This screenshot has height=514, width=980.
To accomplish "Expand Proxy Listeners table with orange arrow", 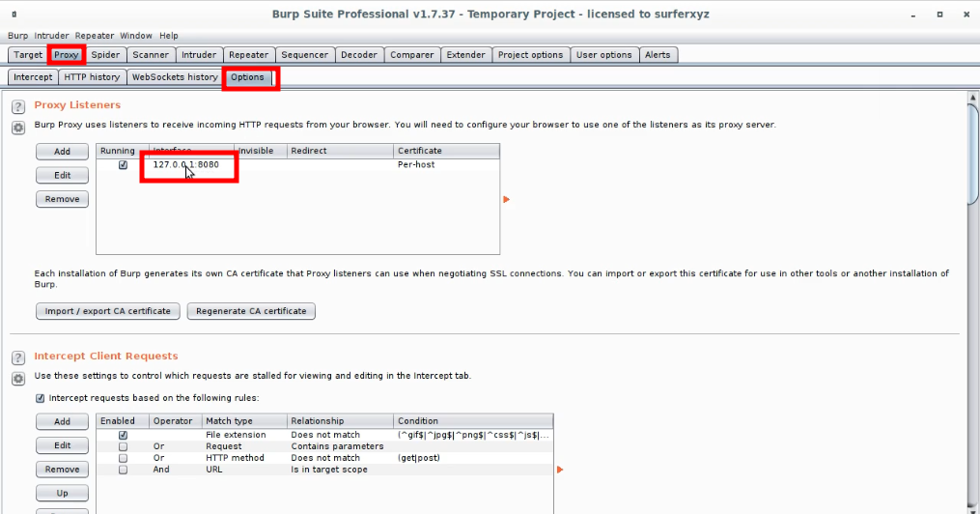I will coord(506,199).
